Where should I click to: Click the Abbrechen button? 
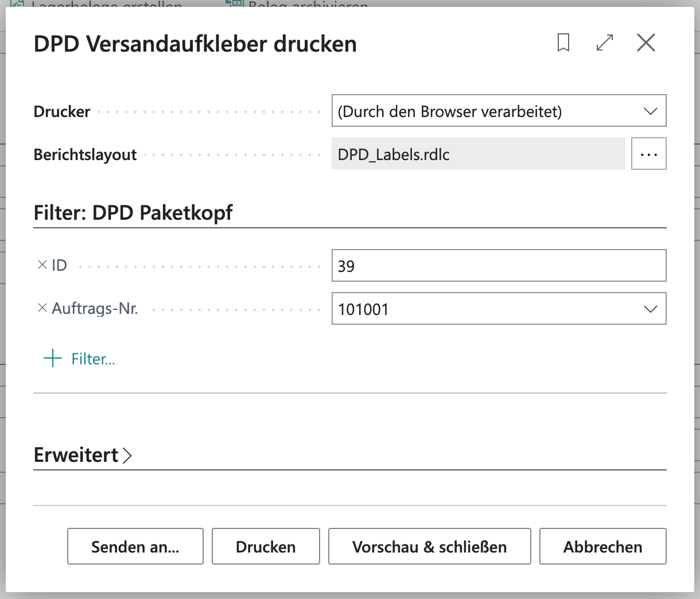pos(603,546)
